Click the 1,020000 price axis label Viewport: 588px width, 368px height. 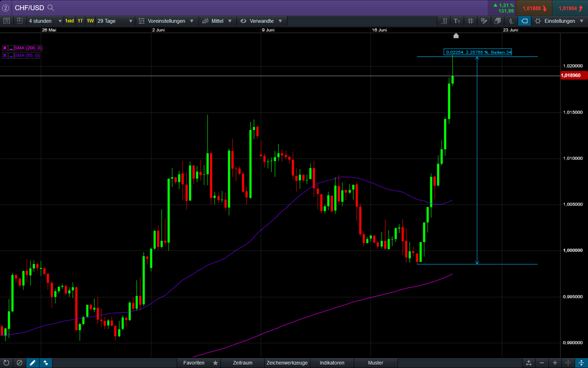(x=573, y=66)
